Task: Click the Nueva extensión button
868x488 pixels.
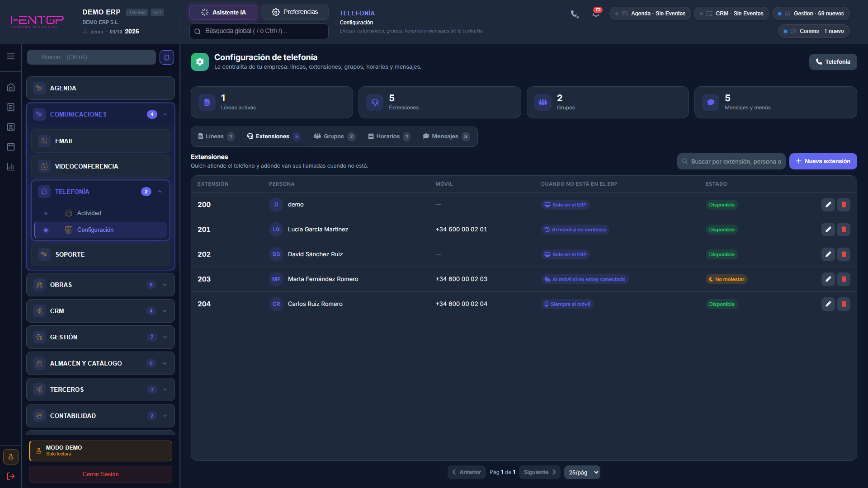Action: (x=823, y=161)
